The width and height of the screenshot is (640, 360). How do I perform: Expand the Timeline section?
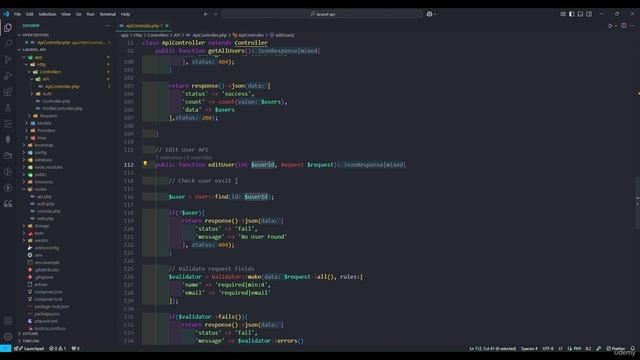[x=30, y=341]
